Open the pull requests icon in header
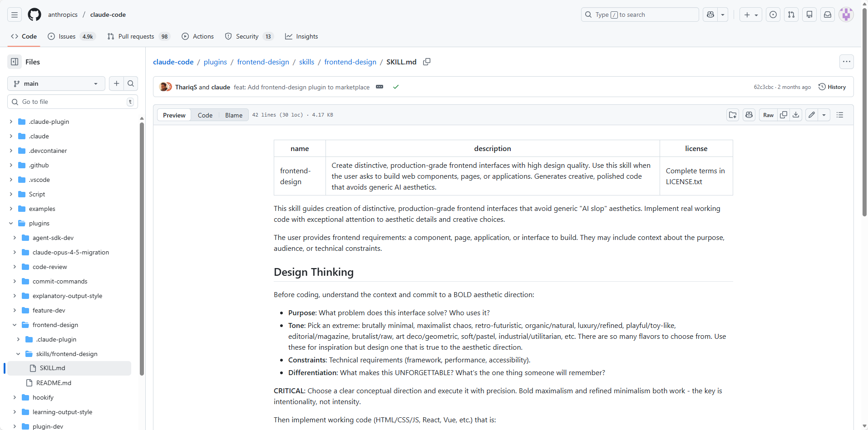 coord(791,15)
